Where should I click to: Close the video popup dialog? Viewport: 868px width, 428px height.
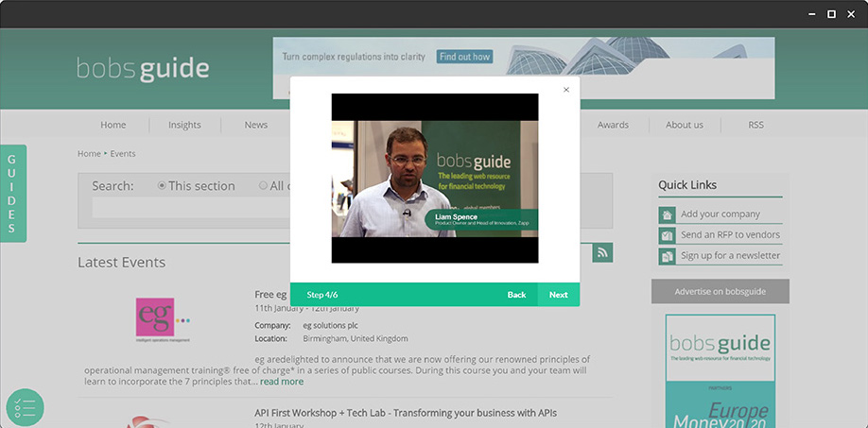tap(565, 90)
